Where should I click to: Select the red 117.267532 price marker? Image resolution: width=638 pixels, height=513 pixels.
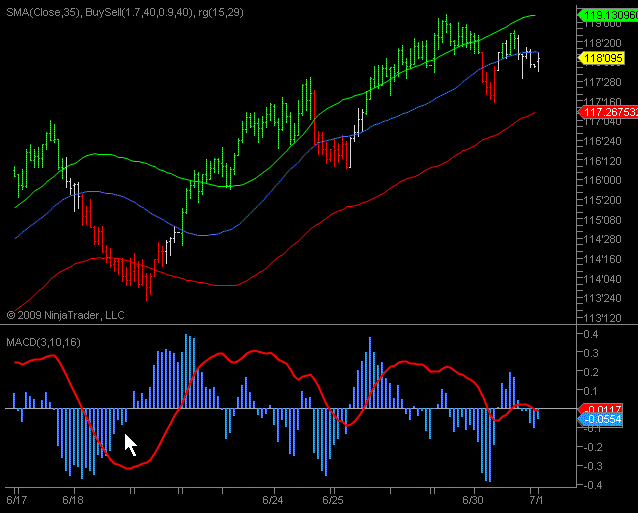pyautogui.click(x=608, y=113)
